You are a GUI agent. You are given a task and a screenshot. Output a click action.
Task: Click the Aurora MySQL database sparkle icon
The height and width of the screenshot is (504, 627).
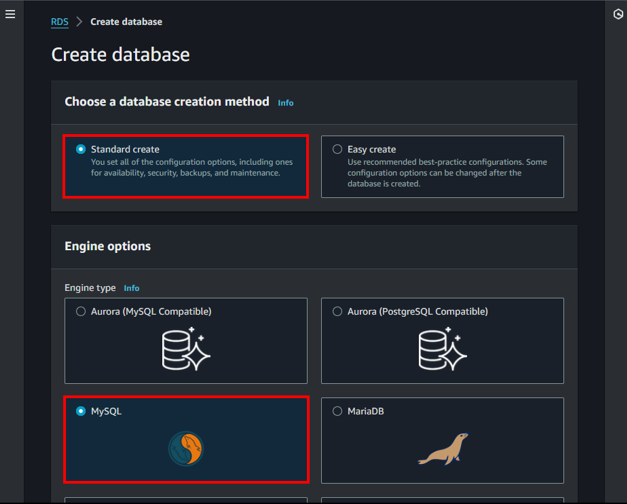[186, 349]
